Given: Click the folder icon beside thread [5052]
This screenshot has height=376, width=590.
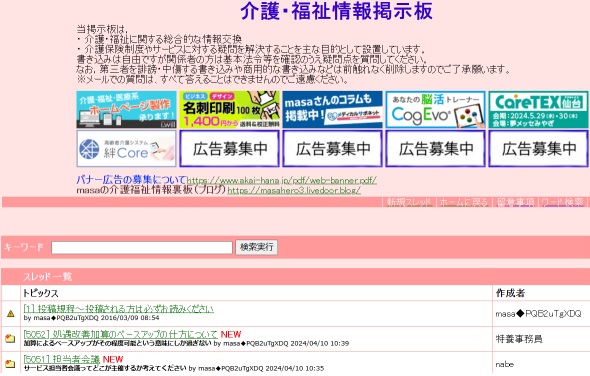Looking at the screenshot, I should click(x=10, y=338).
